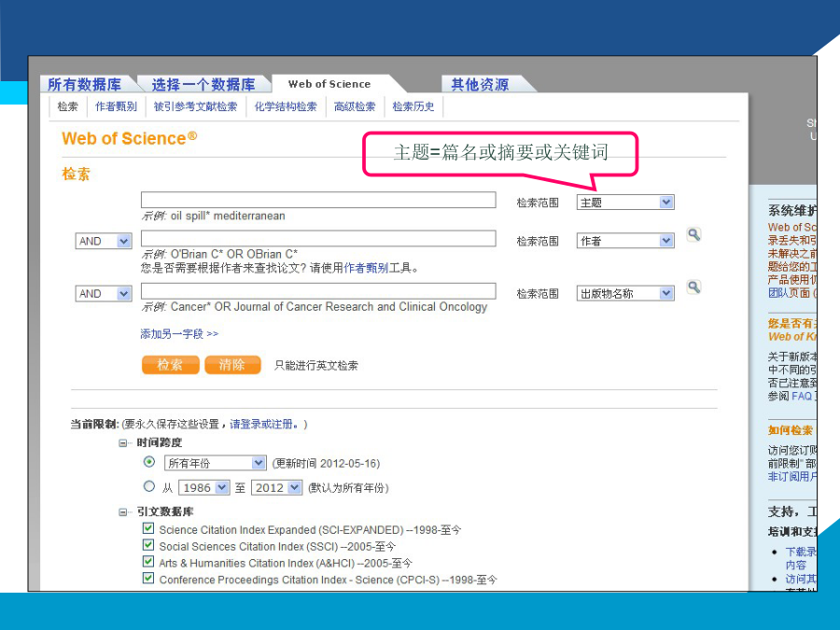Open the 被引参考文献检索 sub-tab
Screen dimensions: 840x630
[x=195, y=106]
